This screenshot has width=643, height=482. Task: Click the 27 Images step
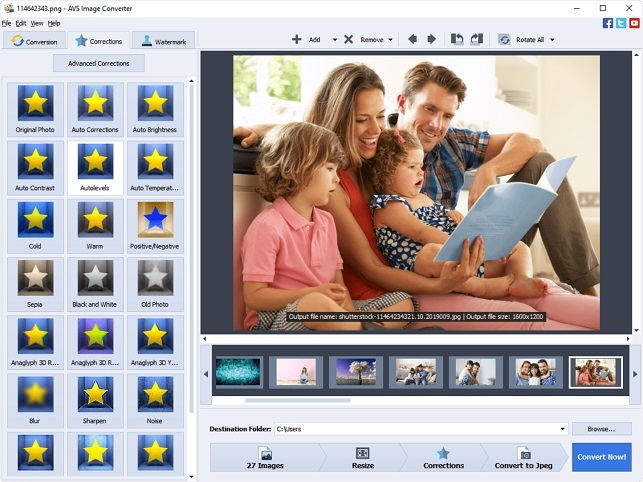(x=265, y=457)
